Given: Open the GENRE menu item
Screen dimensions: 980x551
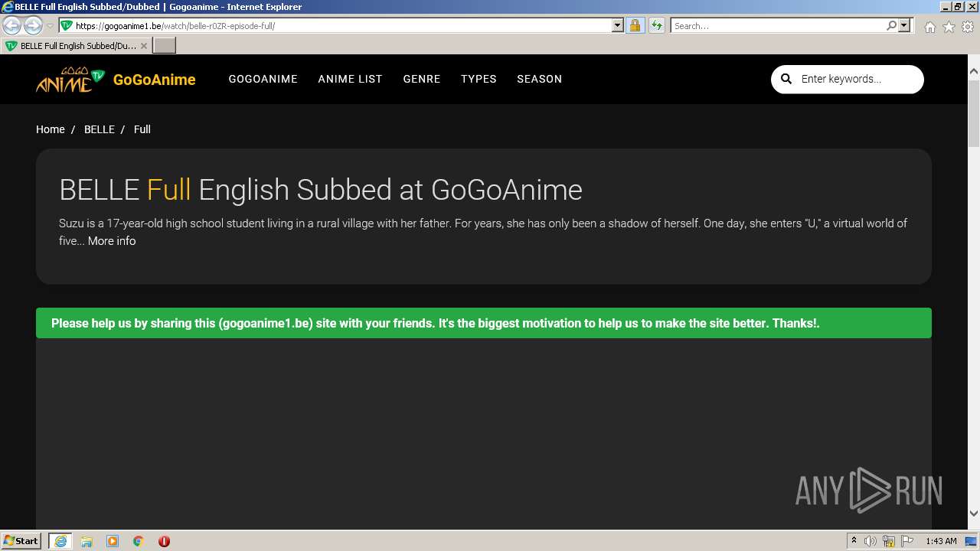Looking at the screenshot, I should 422,79.
